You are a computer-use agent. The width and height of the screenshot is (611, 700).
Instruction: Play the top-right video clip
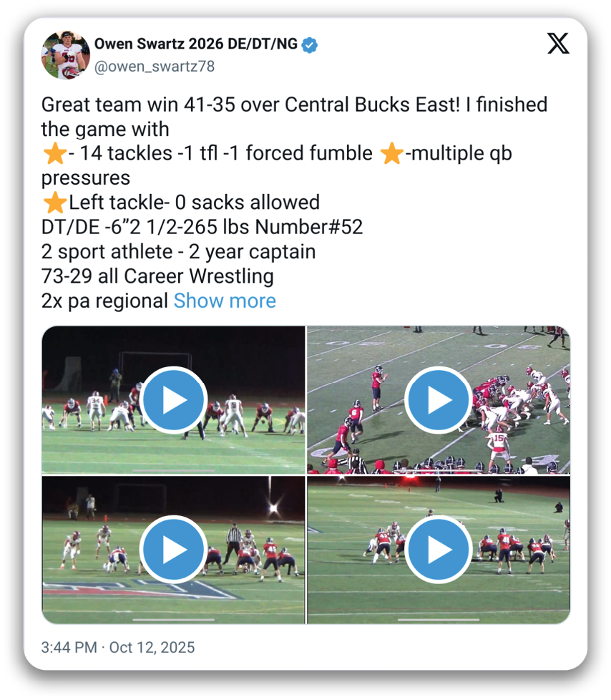(439, 400)
